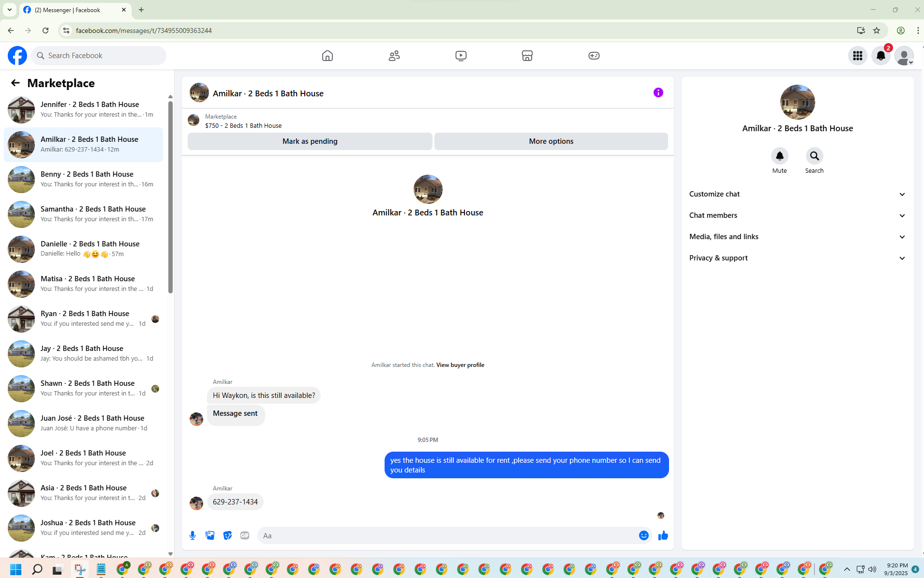Open conversation information purple icon
The image size is (924, 578).
[x=658, y=92]
